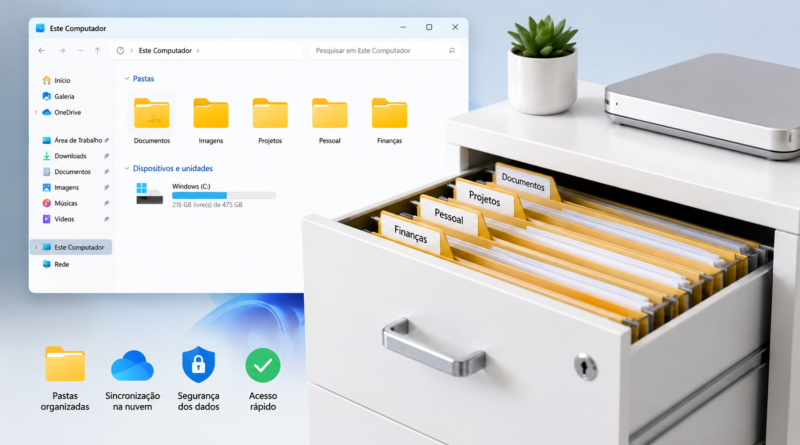Select the Finanças folder icon
This screenshot has height=445, width=800.
click(x=389, y=113)
